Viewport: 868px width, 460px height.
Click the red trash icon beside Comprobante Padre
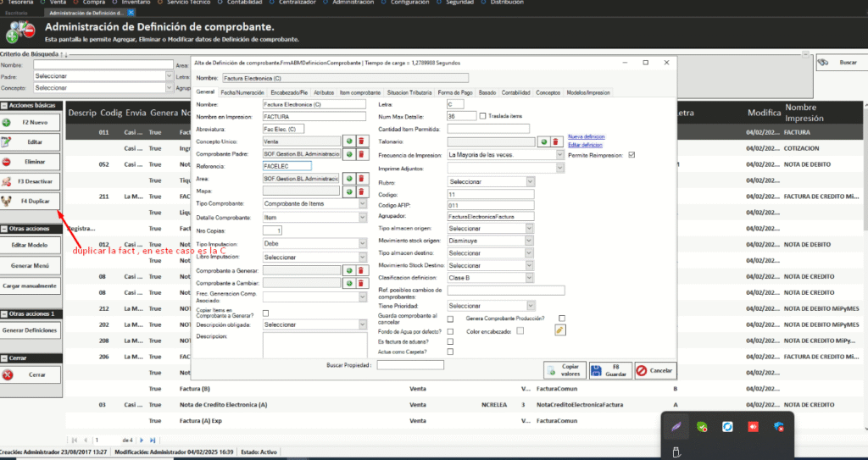tap(360, 154)
